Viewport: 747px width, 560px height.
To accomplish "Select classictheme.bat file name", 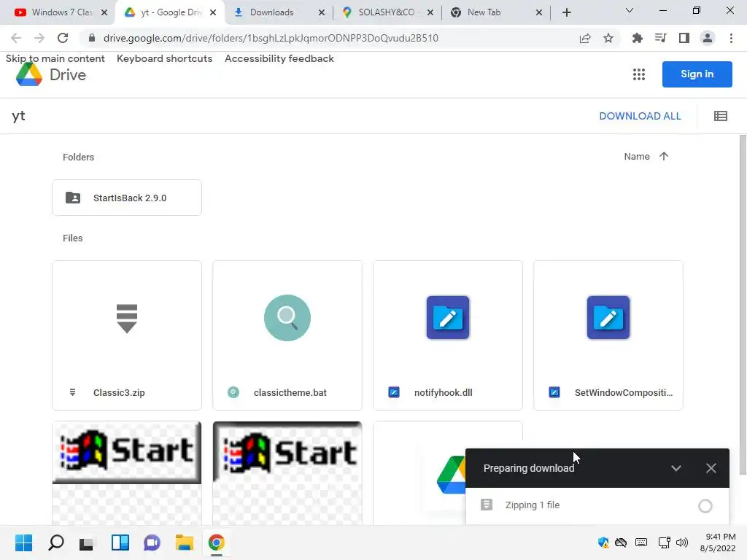I will [x=290, y=392].
